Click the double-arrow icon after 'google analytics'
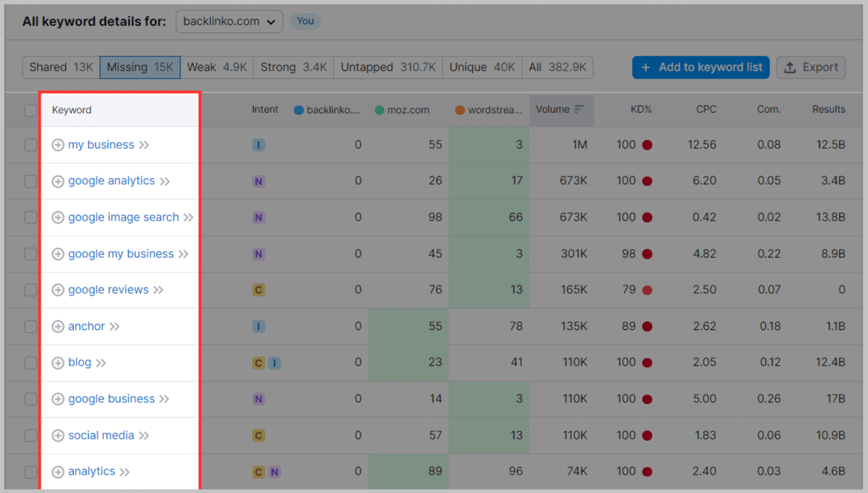 (x=165, y=181)
